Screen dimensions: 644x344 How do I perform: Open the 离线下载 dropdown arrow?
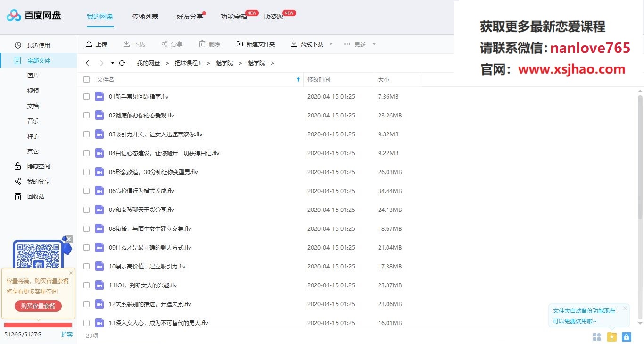[x=331, y=44]
